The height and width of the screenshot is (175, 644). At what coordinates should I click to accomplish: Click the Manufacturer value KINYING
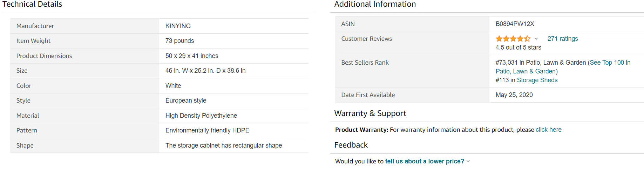pyautogui.click(x=178, y=26)
